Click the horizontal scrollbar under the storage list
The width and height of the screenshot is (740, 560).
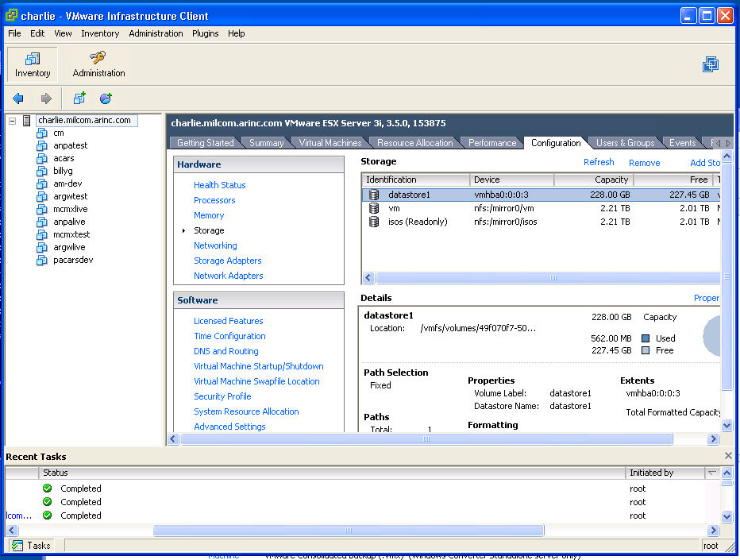pos(547,278)
